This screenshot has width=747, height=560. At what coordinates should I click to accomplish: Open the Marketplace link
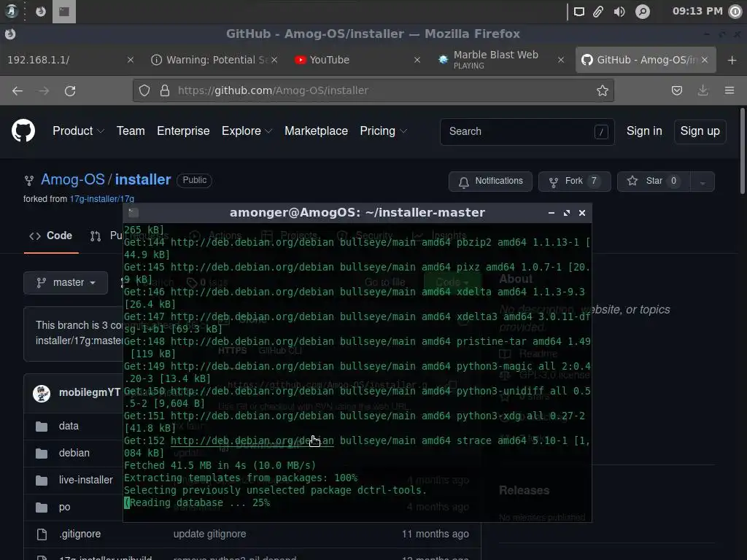316,131
